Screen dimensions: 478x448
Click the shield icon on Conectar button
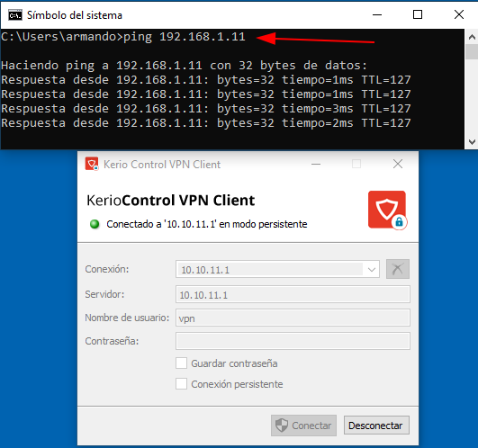click(x=282, y=426)
